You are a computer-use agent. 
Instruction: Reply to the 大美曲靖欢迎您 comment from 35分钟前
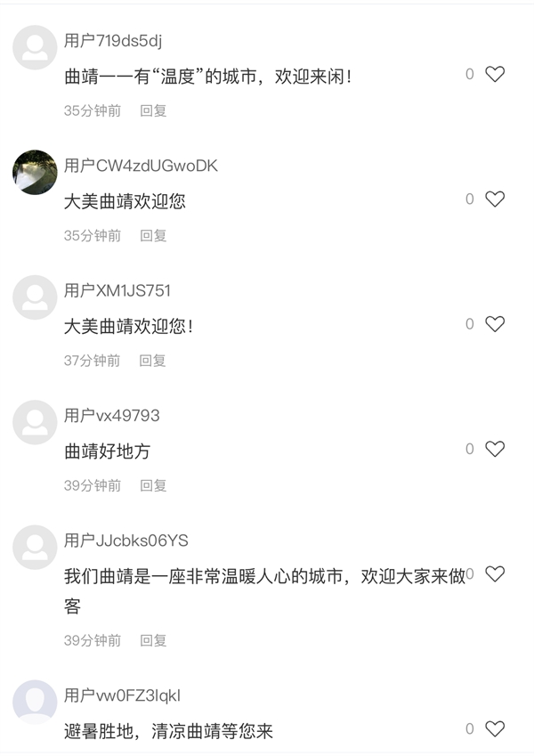point(153,236)
